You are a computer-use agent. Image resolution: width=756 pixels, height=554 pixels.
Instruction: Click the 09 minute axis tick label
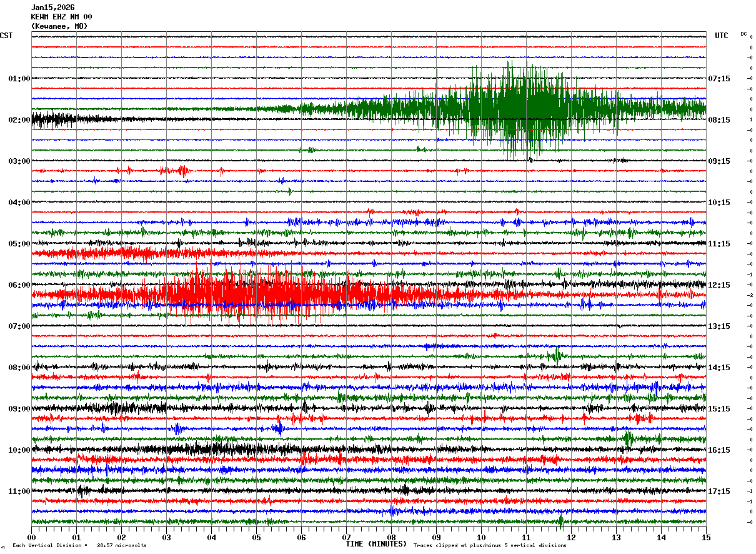(x=436, y=537)
